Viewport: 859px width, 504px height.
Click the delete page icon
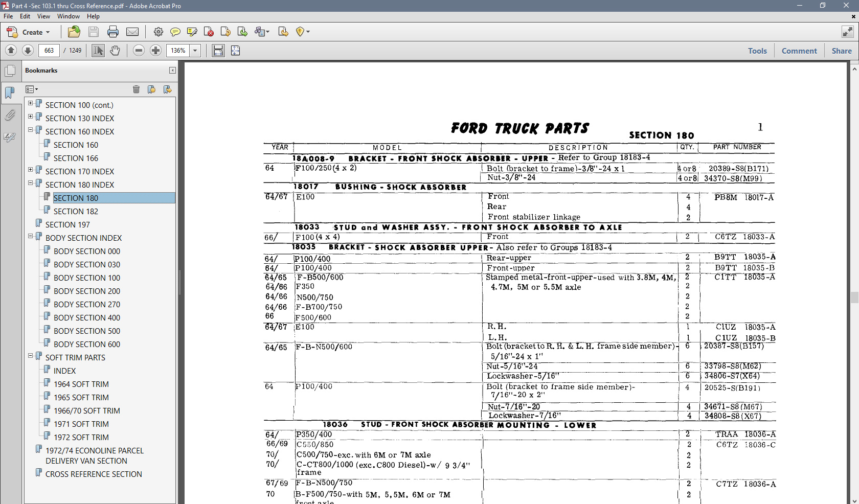[209, 32]
